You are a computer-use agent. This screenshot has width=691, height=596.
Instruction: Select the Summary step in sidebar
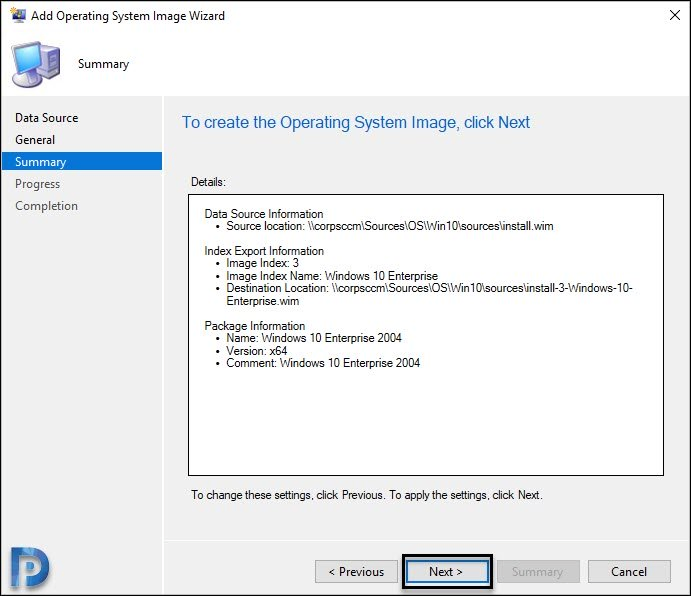click(82, 161)
